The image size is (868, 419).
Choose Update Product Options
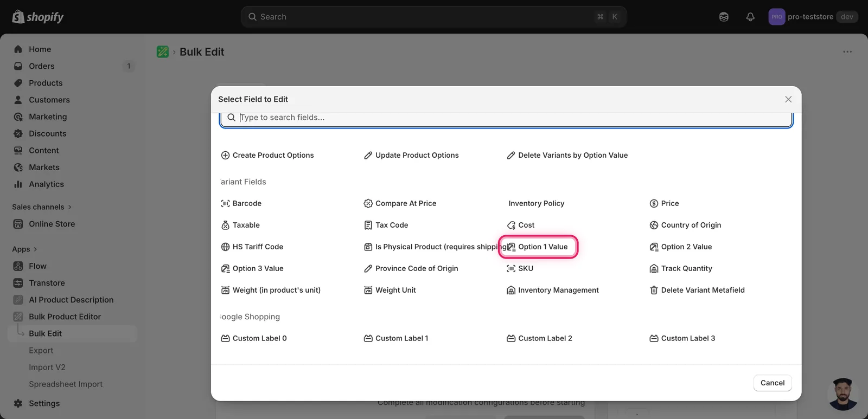[411, 155]
